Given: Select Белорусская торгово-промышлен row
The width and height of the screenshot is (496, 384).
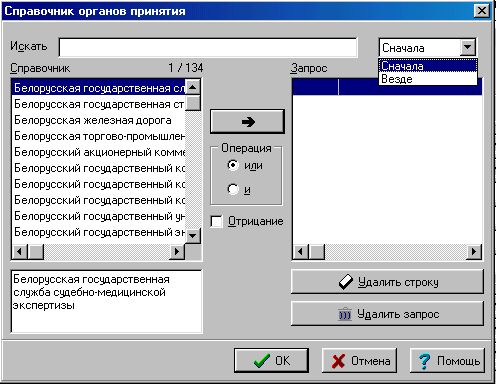Looking at the screenshot, I should click(98, 136).
